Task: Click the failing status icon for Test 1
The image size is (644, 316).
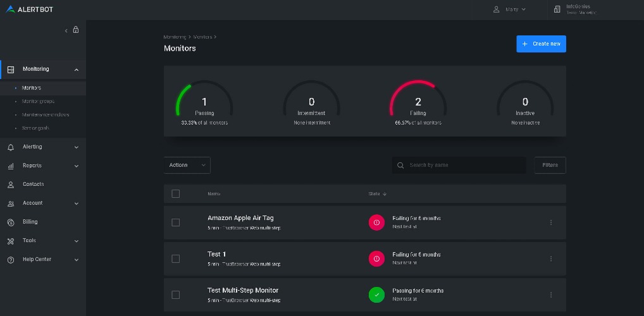Action: pyautogui.click(x=376, y=258)
